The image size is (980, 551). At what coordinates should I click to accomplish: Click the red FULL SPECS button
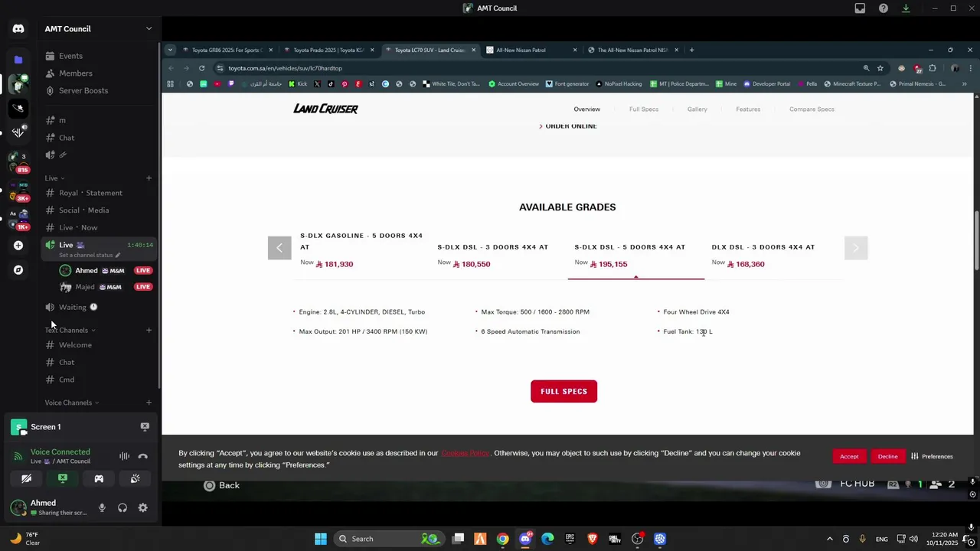[x=563, y=392]
